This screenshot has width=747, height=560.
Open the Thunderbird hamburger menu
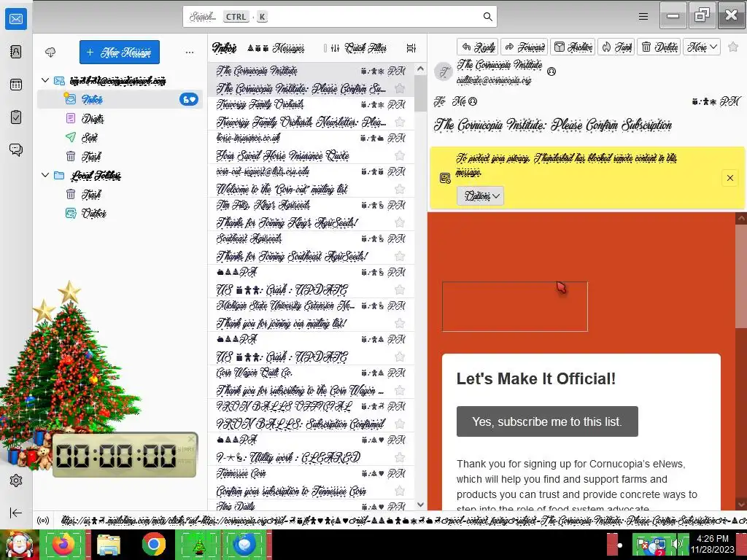click(x=643, y=17)
